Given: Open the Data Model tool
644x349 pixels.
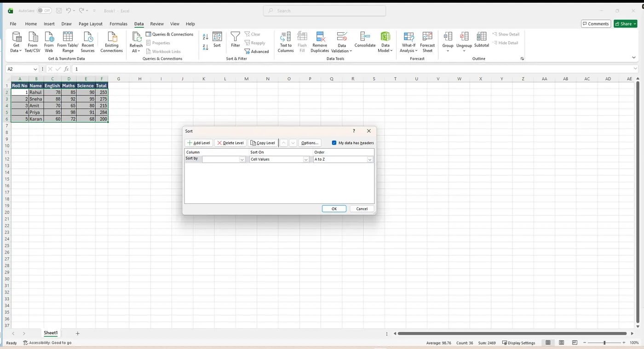Looking at the screenshot, I should click(385, 42).
